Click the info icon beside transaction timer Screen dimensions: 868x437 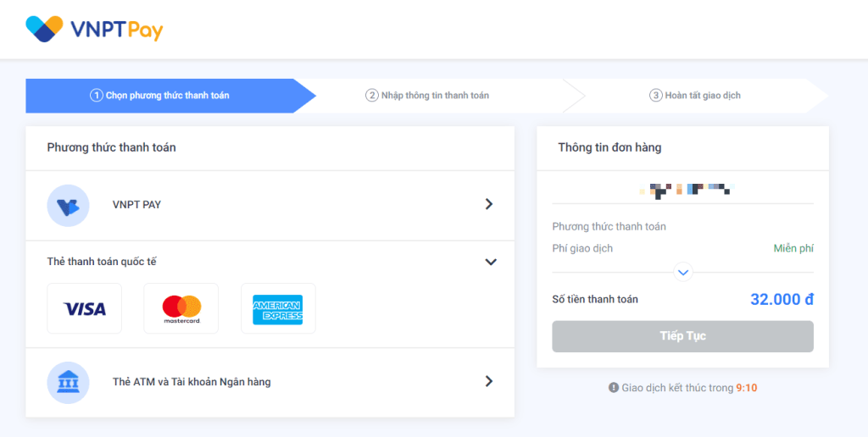tap(613, 388)
